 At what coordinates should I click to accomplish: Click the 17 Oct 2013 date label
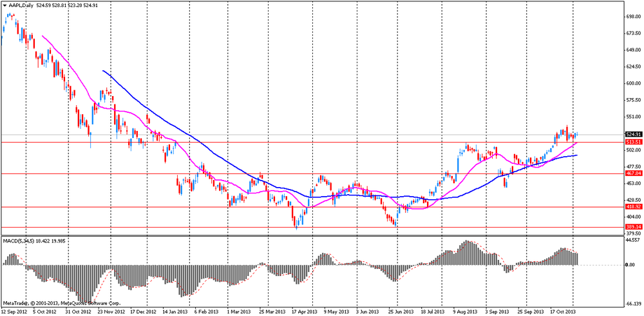click(563, 312)
